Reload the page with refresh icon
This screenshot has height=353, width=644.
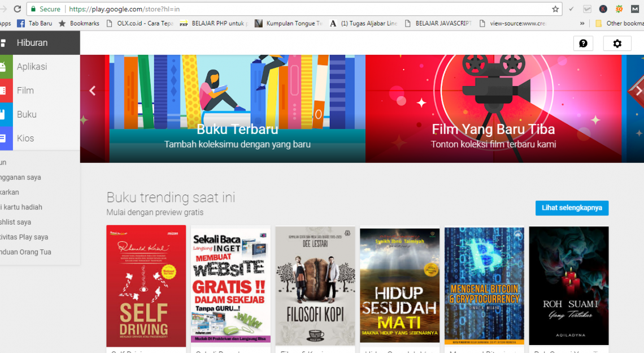[17, 9]
